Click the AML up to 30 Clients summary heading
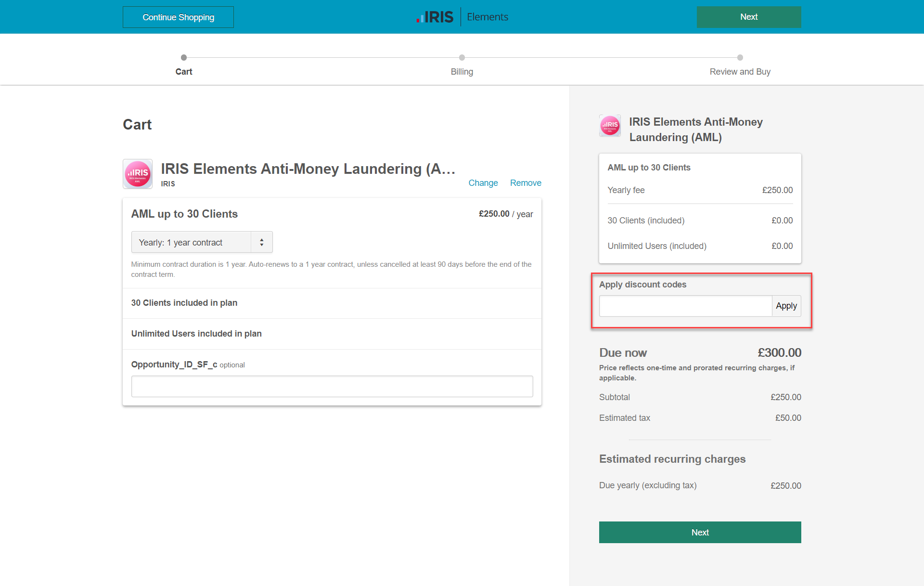 tap(649, 168)
